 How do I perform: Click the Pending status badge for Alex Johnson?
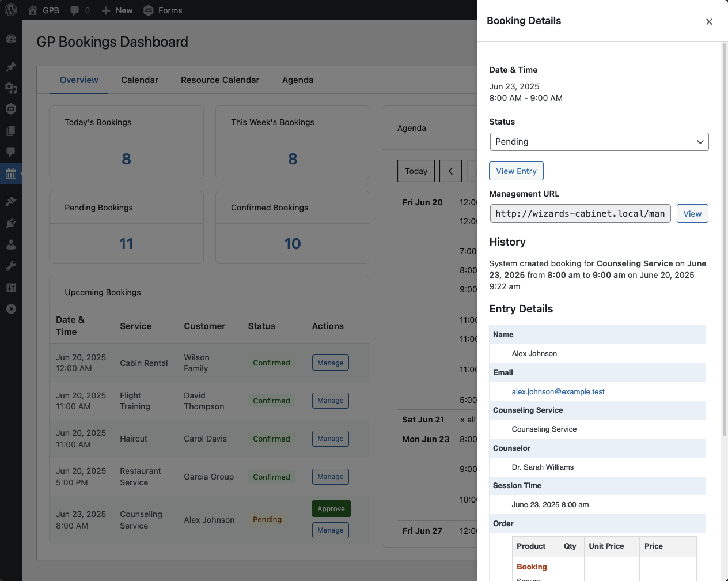tap(267, 520)
